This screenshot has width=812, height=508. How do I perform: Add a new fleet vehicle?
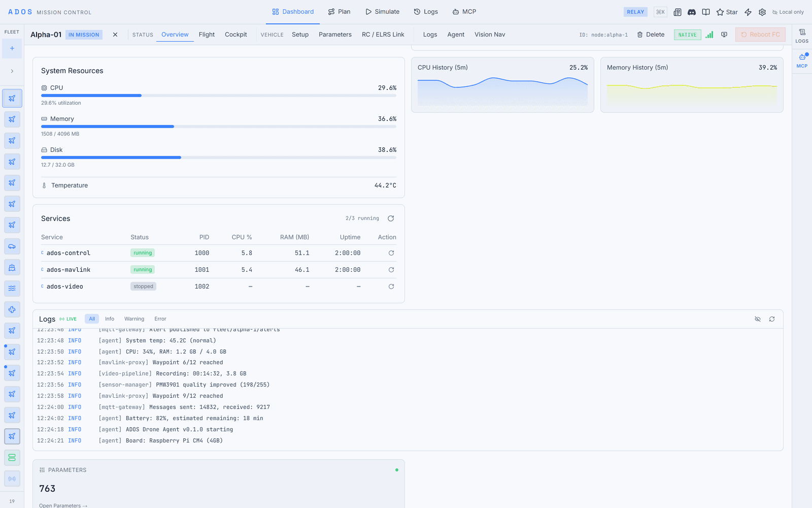tap(12, 49)
